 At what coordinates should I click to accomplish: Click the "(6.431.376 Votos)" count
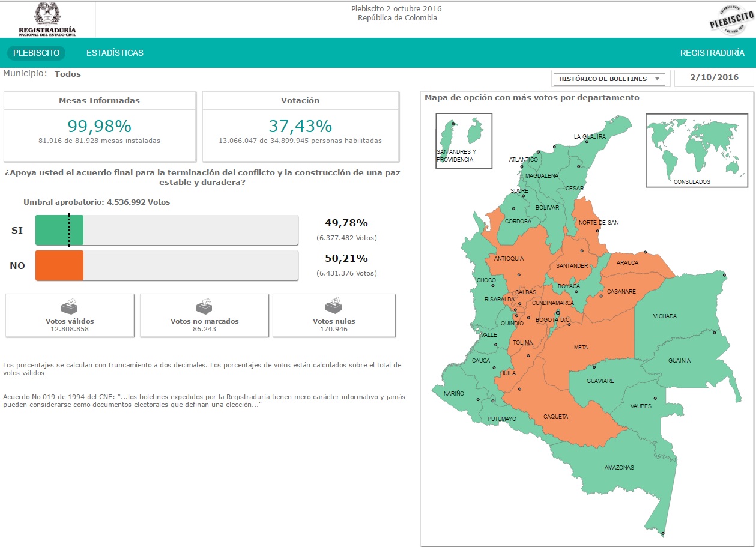[347, 273]
